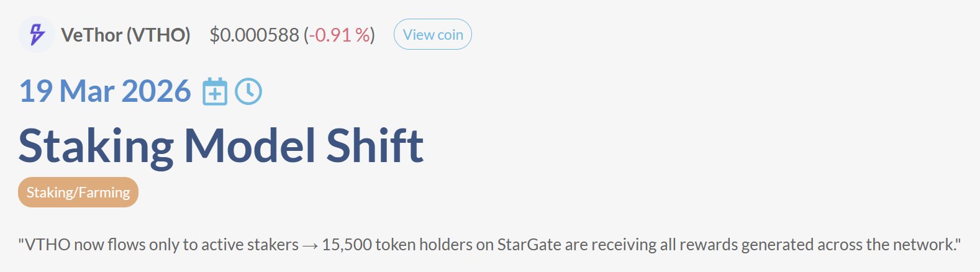Image resolution: width=980 pixels, height=272 pixels.
Task: Click the 19 Mar 2026 event date
Action: click(x=104, y=91)
